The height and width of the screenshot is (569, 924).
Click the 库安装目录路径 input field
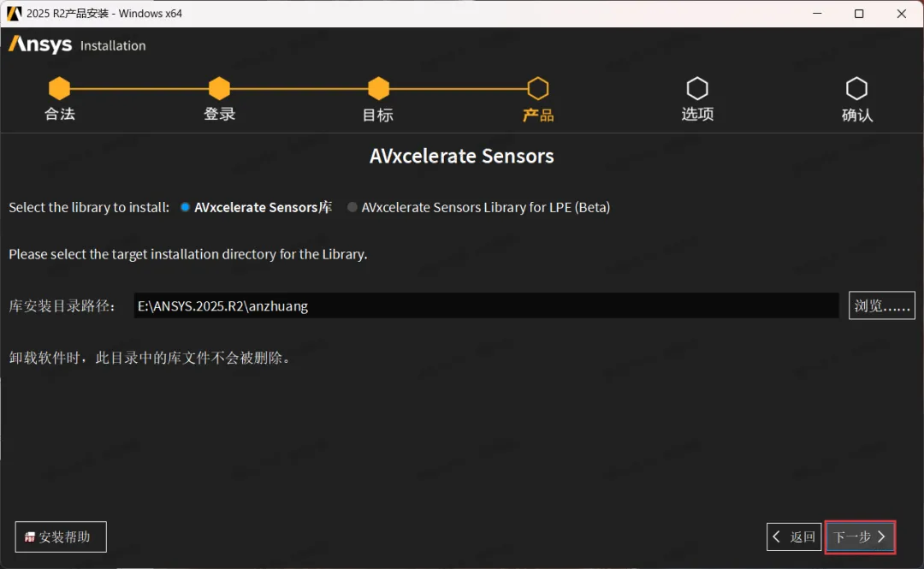click(x=486, y=305)
